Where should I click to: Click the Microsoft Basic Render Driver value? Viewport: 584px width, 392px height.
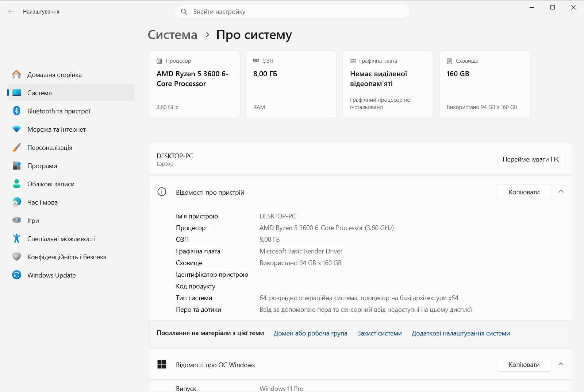click(301, 251)
